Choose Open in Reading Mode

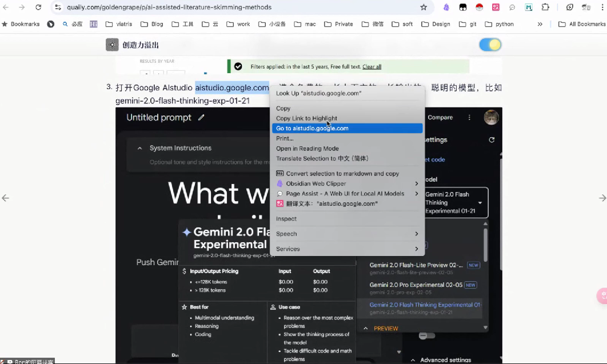348,149
